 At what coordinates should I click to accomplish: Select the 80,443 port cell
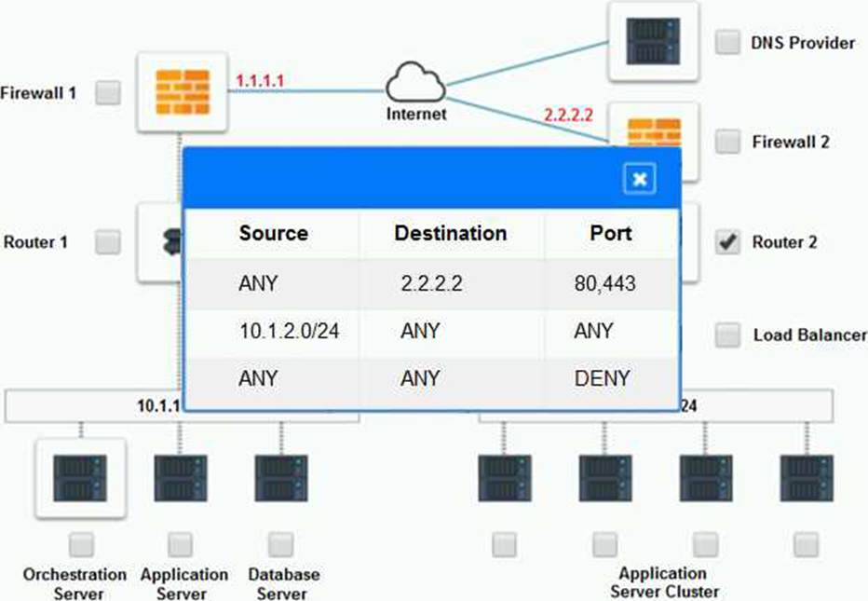point(606,283)
